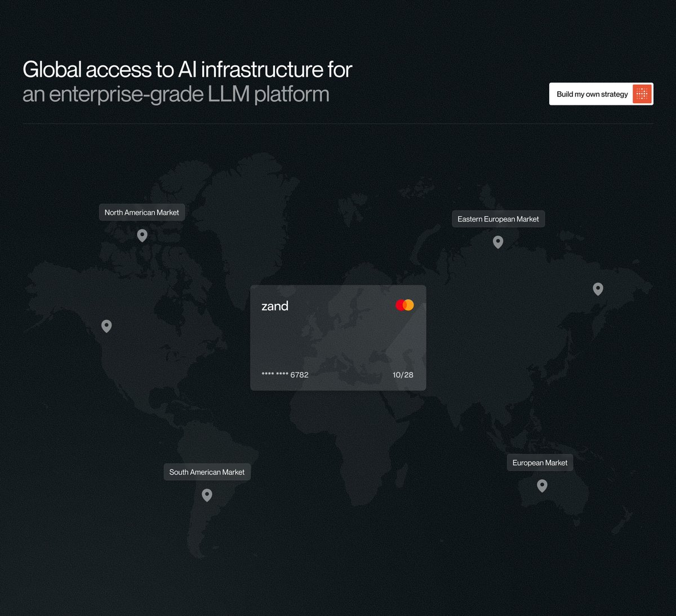This screenshot has width=676, height=616.
Task: Select the European Market label
Action: pos(540,463)
